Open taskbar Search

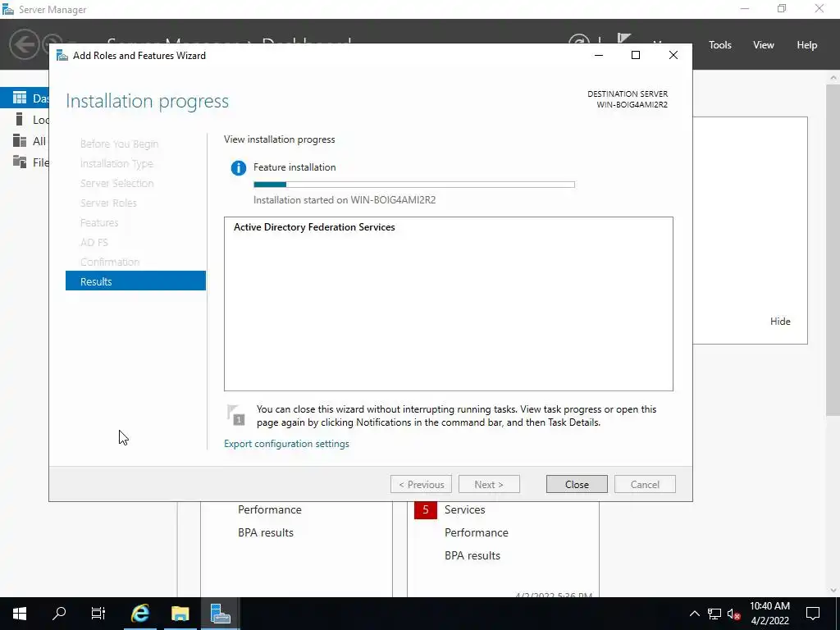[59, 614]
